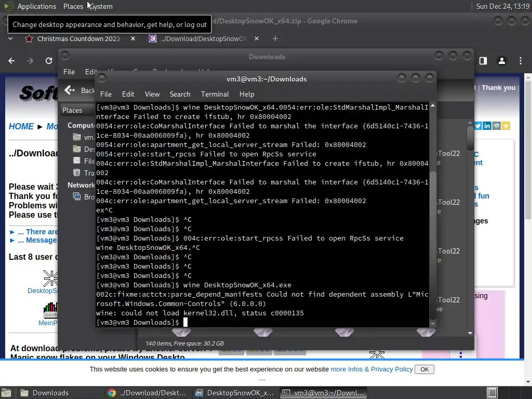This screenshot has height=399, width=532.
Task: Click LinkedIn share icon on webpage
Action: pyautogui.click(x=487, y=126)
